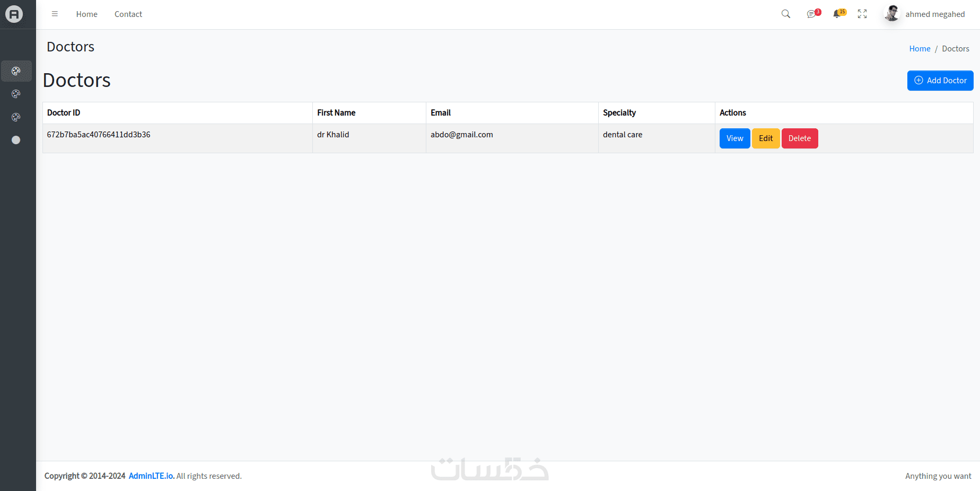Open messages chat icon with 3 badge
Image resolution: width=980 pixels, height=491 pixels.
(812, 14)
